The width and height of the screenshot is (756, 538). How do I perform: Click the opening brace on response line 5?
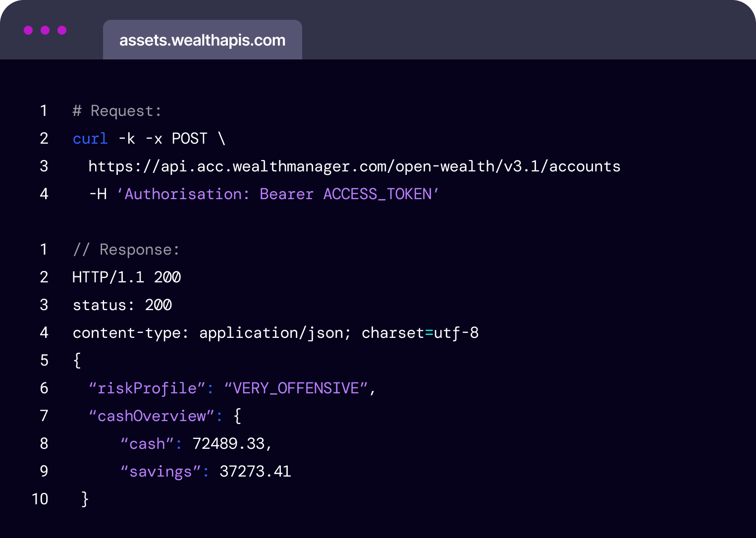point(77,361)
